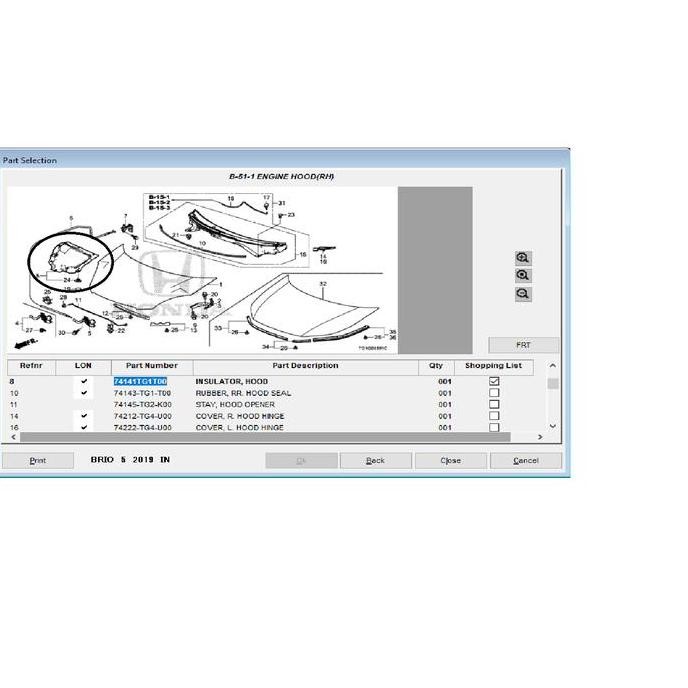Image resolution: width=688 pixels, height=688 pixels.
Task: Click the Part Description column header
Action: [x=305, y=366]
